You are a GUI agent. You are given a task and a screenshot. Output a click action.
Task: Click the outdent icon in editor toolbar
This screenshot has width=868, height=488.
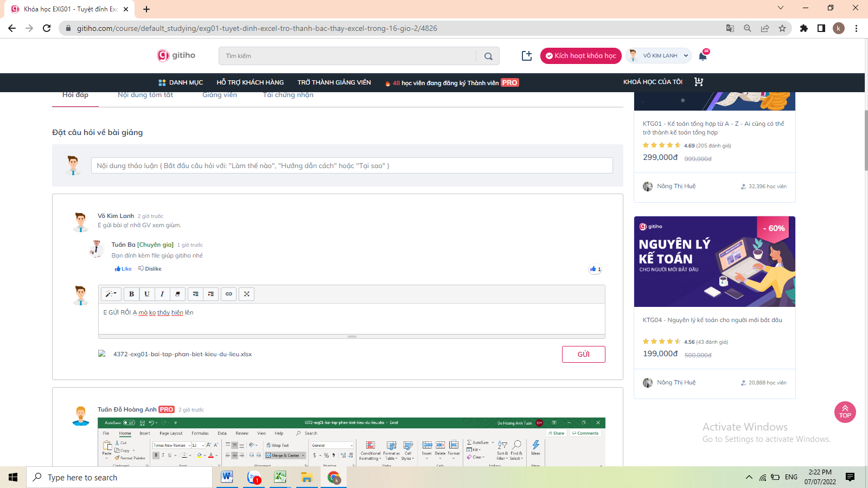[x=195, y=294]
